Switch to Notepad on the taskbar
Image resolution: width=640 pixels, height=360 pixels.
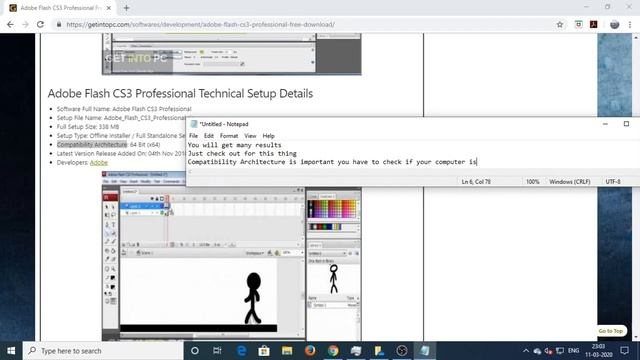424,351
